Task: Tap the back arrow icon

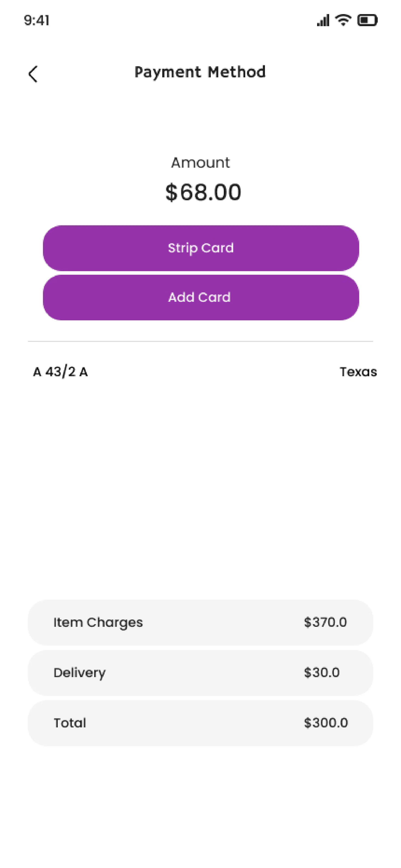Action: (x=33, y=74)
